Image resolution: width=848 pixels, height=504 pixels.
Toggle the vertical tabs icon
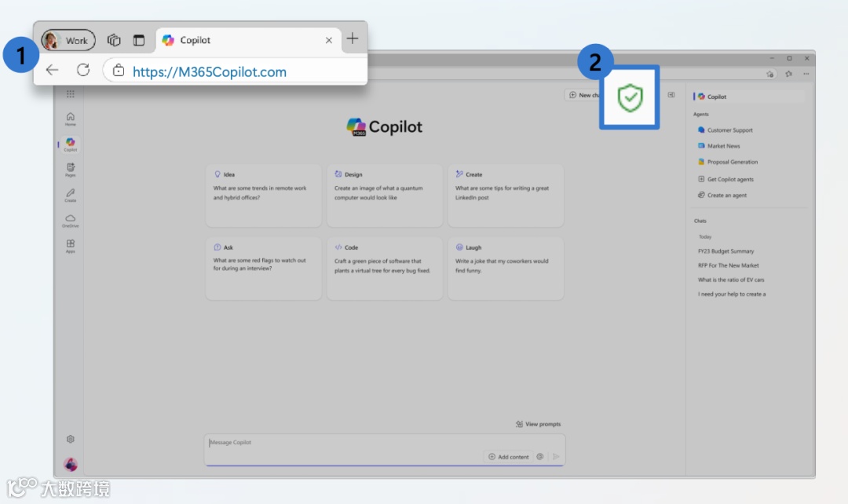139,40
